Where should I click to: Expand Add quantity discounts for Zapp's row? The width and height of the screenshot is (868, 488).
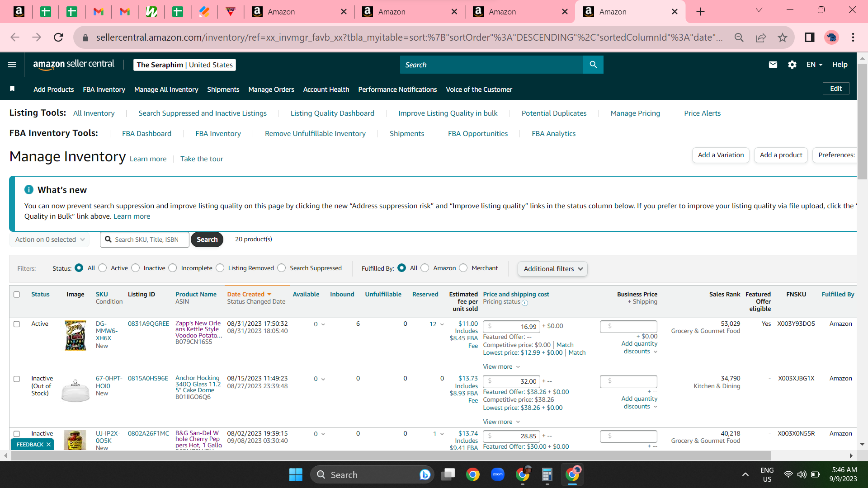point(639,347)
